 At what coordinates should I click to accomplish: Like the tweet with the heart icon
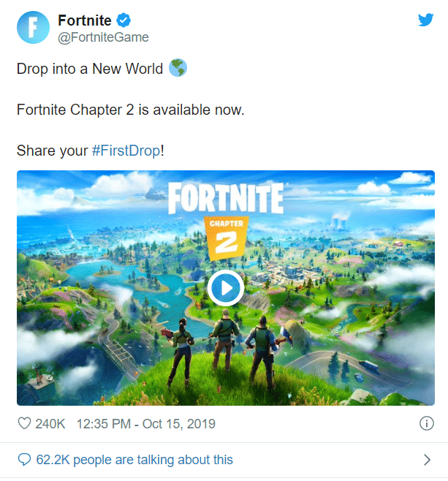click(x=23, y=423)
